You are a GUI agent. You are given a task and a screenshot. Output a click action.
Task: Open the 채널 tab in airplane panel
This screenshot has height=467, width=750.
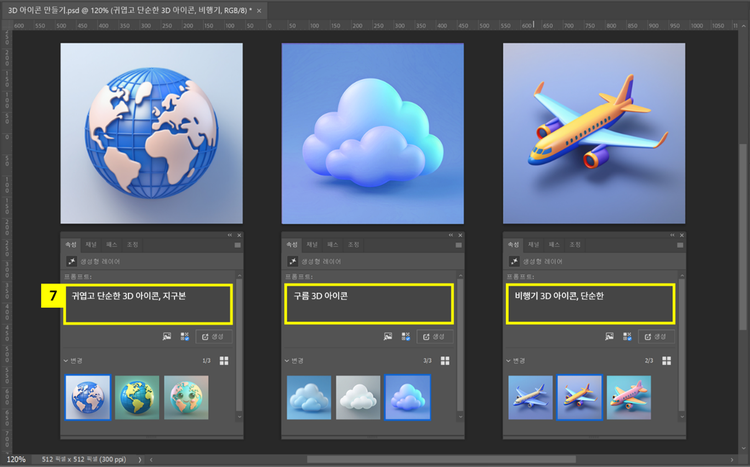point(533,245)
